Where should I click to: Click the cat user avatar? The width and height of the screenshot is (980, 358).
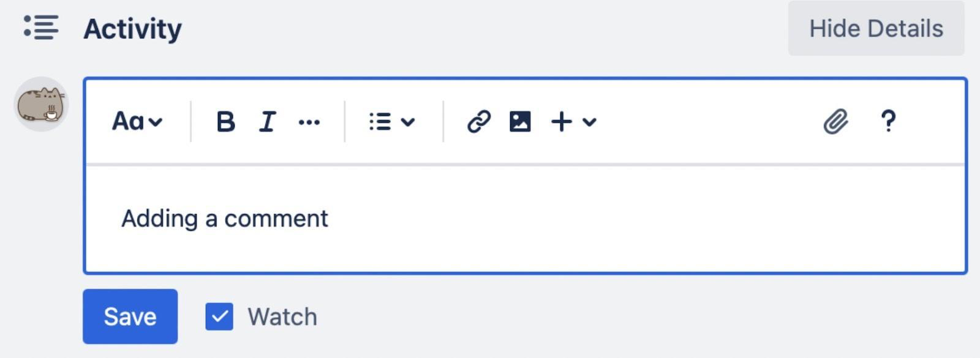click(x=41, y=104)
